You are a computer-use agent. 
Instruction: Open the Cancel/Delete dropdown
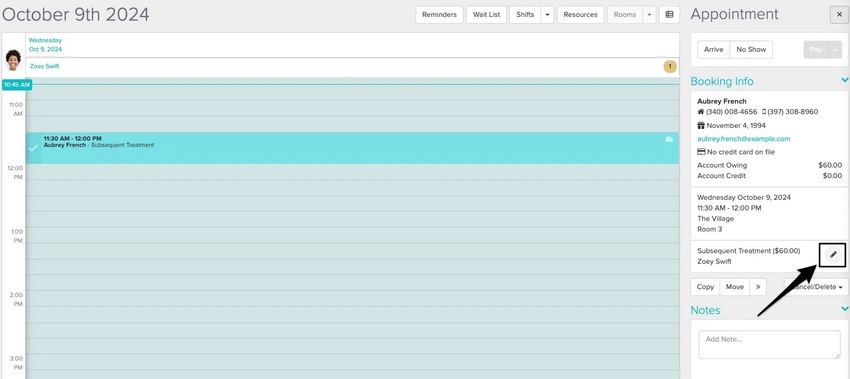click(816, 287)
